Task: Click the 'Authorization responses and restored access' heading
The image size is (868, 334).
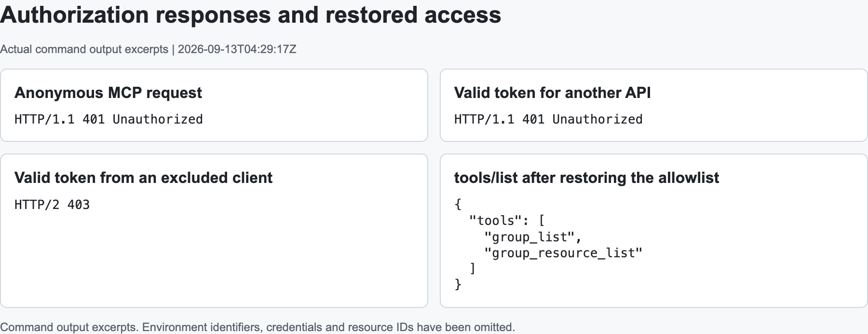Action: coord(251,15)
